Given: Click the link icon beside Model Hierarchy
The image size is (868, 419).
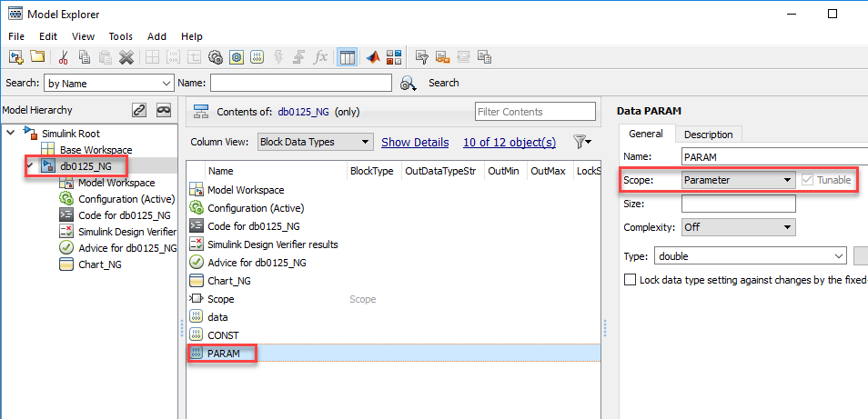Looking at the screenshot, I should (139, 110).
